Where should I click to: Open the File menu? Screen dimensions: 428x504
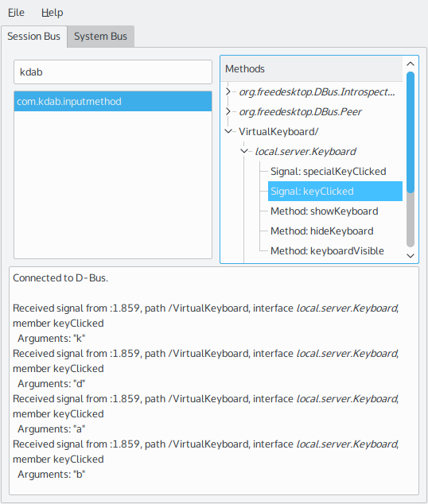[x=16, y=13]
